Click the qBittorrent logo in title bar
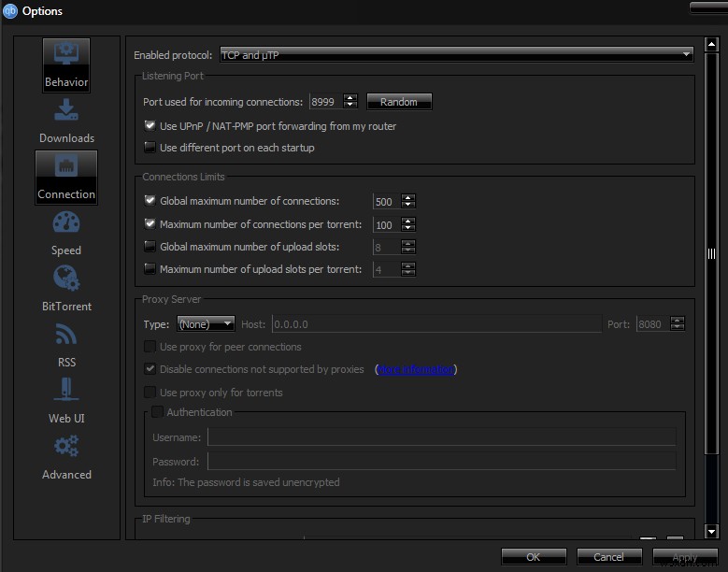728x572 pixels. coord(9,10)
